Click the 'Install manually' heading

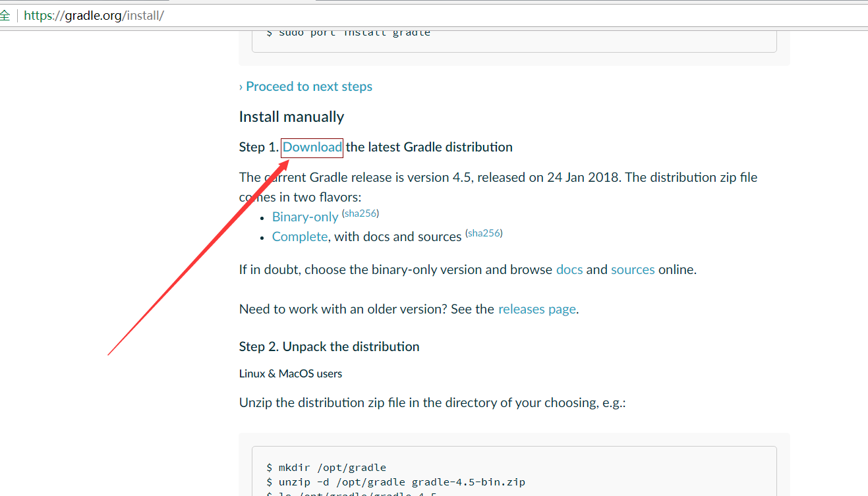[x=291, y=117]
